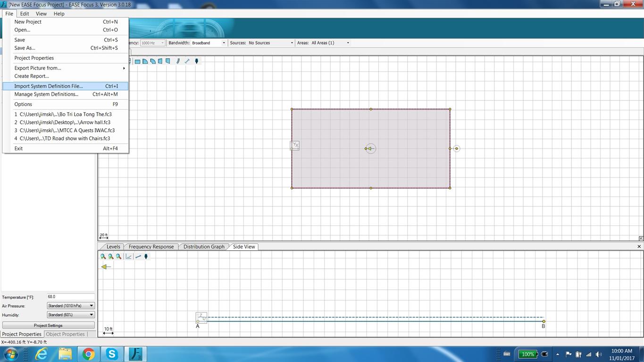Click the first zoom magnifier in Side View
Viewport: 644px width, 362px height.
tap(103, 256)
